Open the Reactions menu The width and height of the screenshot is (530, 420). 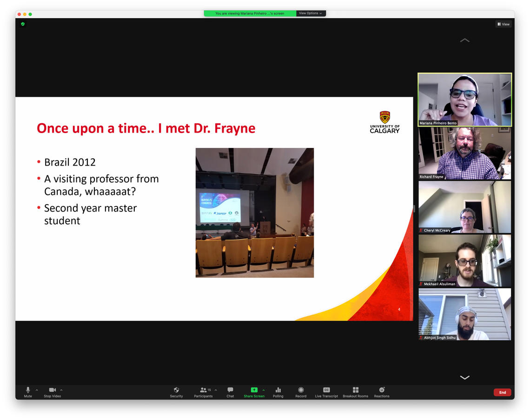tap(382, 390)
